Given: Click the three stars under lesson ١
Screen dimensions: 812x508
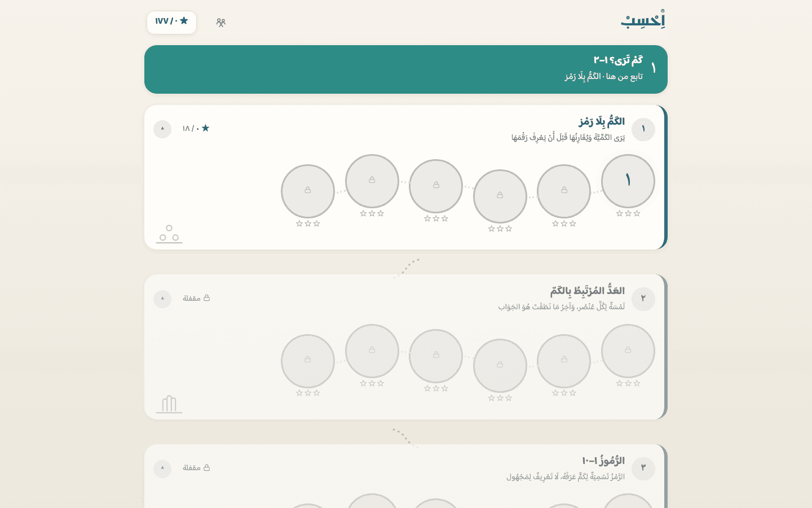Looking at the screenshot, I should click(628, 213).
